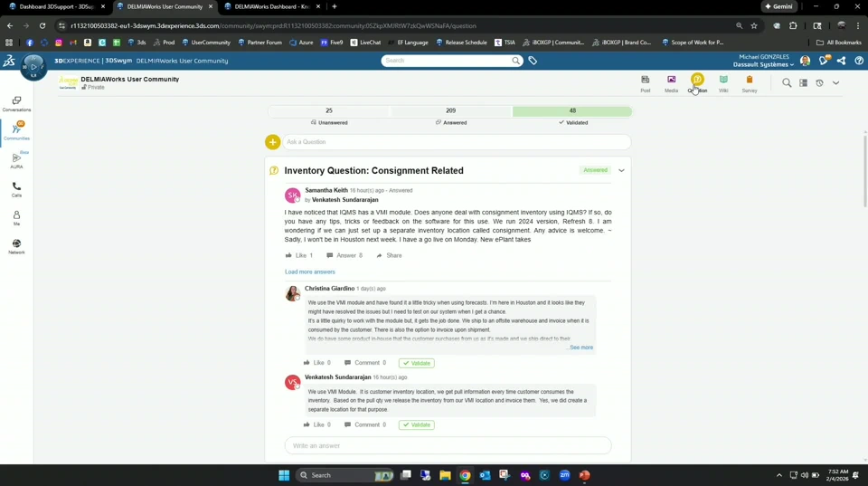This screenshot has height=486, width=868.
Task: Filter by Answered questions
Action: [450, 117]
